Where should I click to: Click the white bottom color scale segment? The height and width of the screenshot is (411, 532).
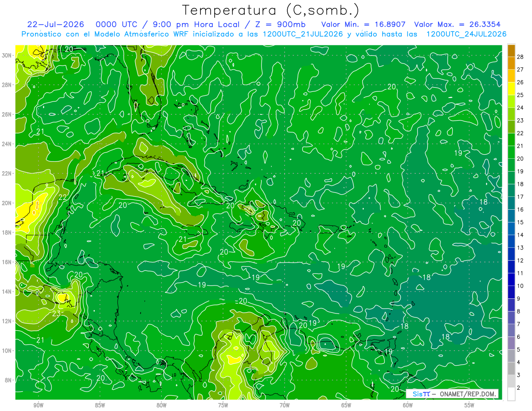(511, 394)
